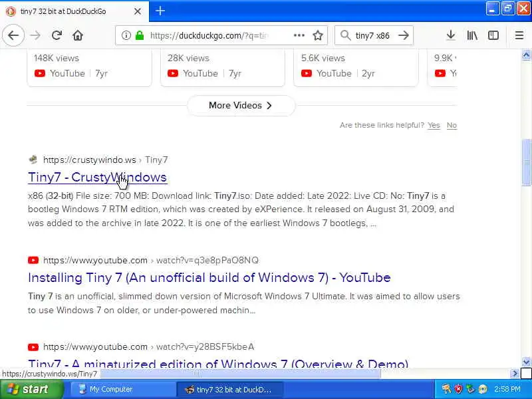Open the Windows start menu
Image resolution: width=532 pixels, height=399 pixels.
point(31,389)
